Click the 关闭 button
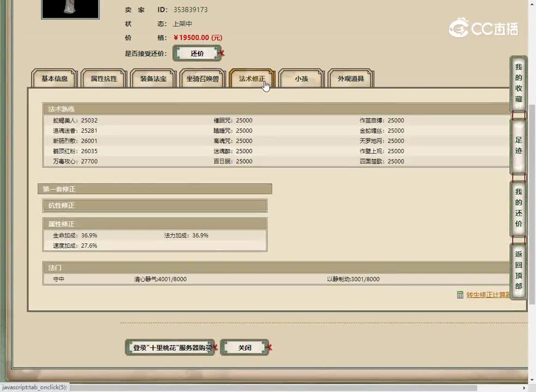536x392 pixels. [245, 347]
